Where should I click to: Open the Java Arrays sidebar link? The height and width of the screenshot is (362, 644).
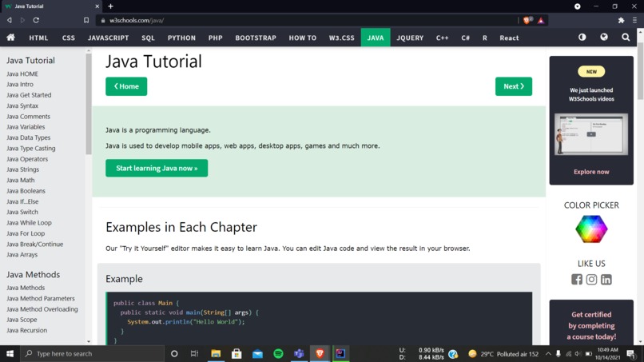(22, 255)
